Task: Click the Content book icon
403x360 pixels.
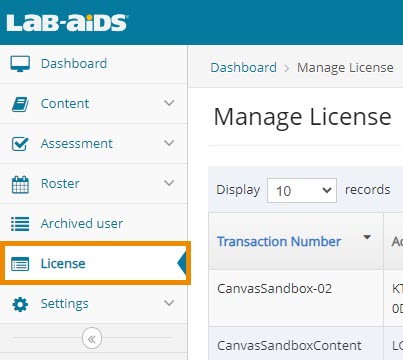Action: 20,104
